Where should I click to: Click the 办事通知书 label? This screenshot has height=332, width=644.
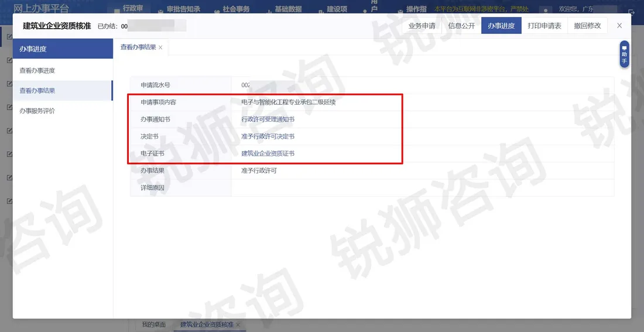click(x=155, y=119)
